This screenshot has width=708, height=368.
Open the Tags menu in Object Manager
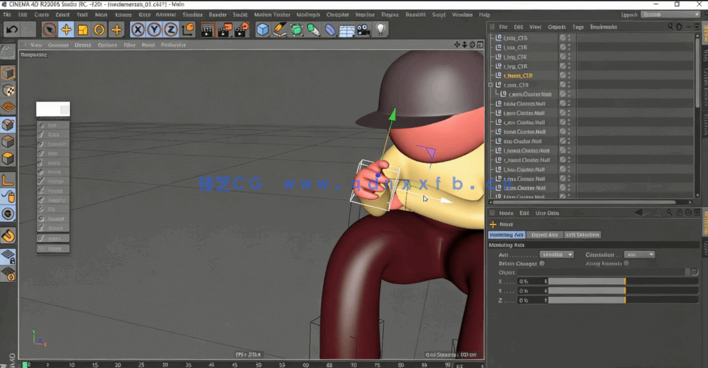(x=578, y=27)
